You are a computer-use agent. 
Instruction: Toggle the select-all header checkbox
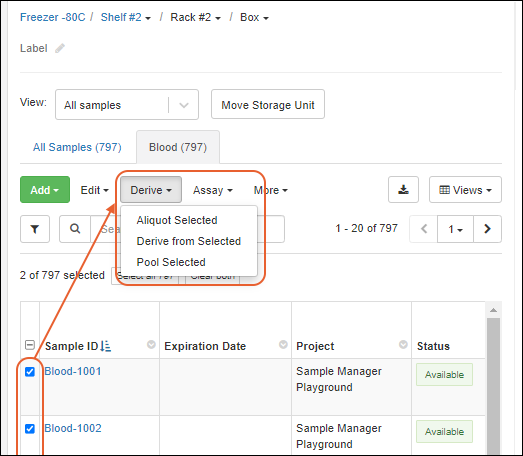(x=30, y=345)
